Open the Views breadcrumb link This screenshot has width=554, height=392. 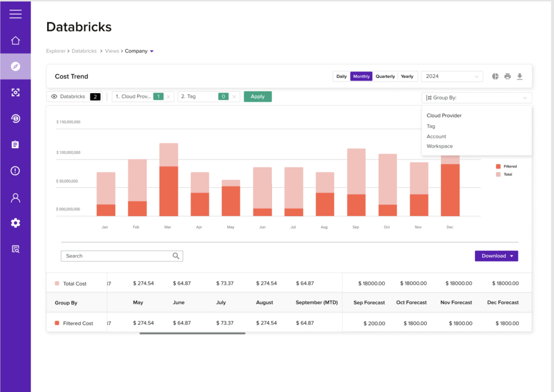click(x=112, y=51)
